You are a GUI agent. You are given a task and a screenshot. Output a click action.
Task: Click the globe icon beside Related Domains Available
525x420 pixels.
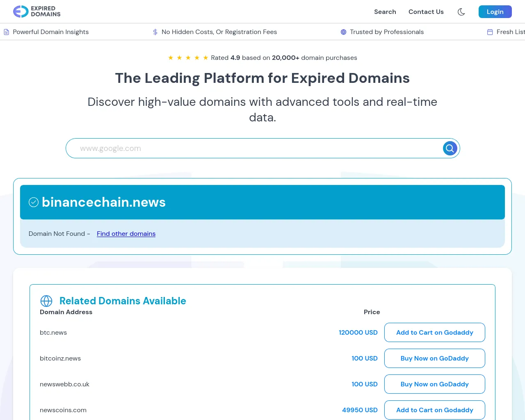pos(46,301)
